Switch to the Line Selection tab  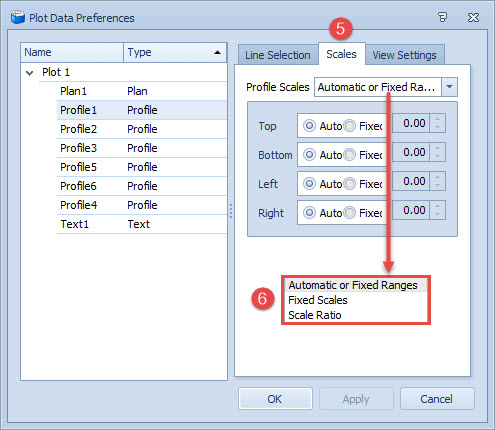pyautogui.click(x=278, y=55)
